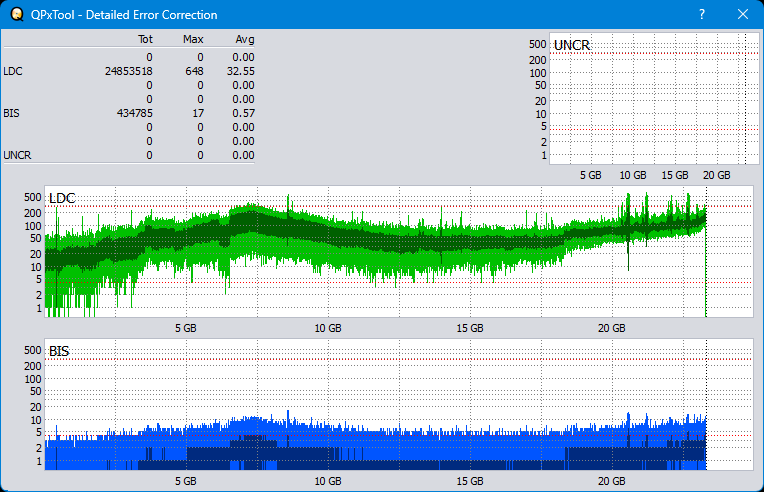
Task: Select the 'Avg' column header
Action: click(x=244, y=39)
